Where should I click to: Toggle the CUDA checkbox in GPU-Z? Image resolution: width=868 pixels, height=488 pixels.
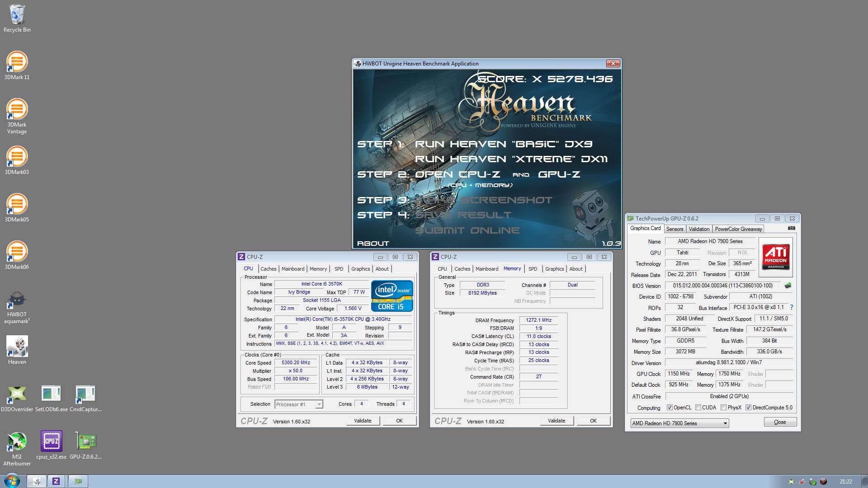click(698, 408)
